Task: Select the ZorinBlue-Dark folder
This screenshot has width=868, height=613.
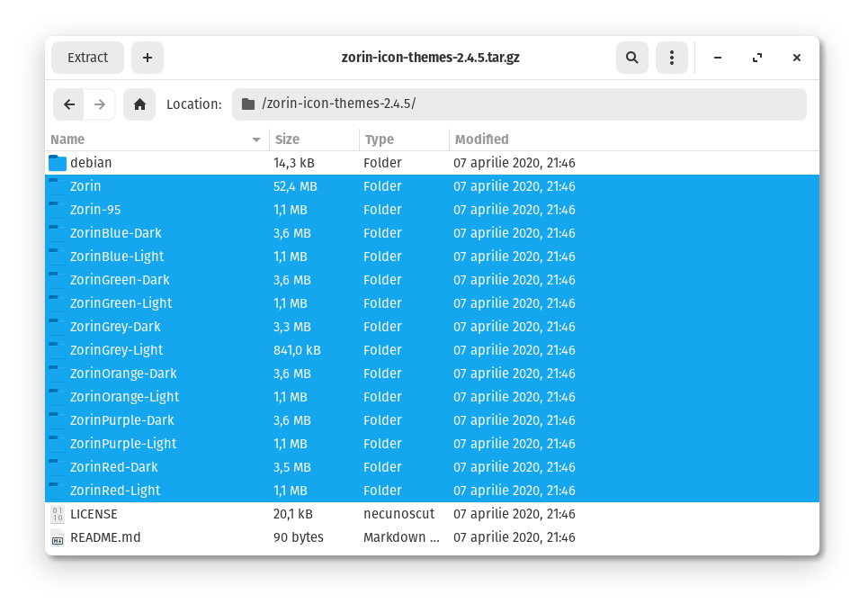Action: (432, 233)
